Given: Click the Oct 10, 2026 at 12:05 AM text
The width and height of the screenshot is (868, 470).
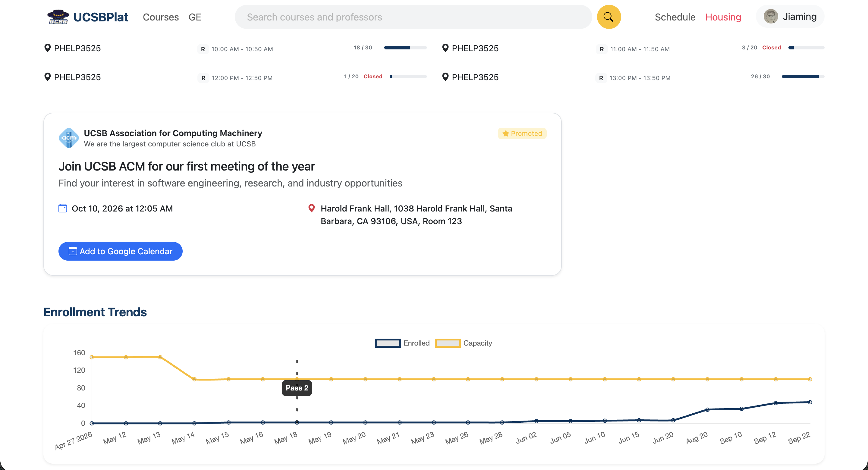Looking at the screenshot, I should 122,208.
